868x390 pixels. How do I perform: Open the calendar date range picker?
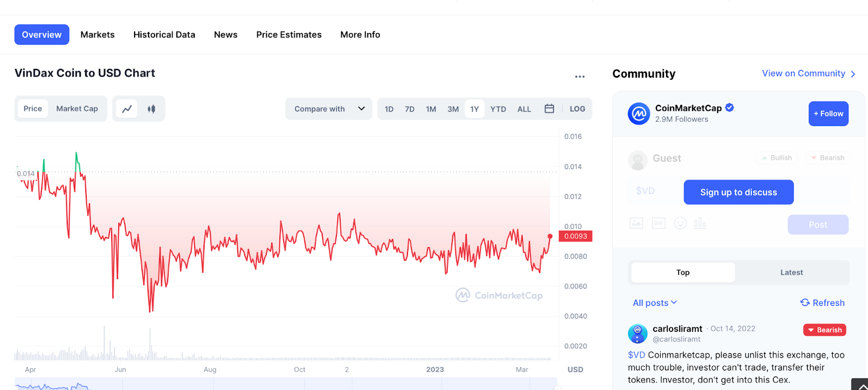click(549, 109)
